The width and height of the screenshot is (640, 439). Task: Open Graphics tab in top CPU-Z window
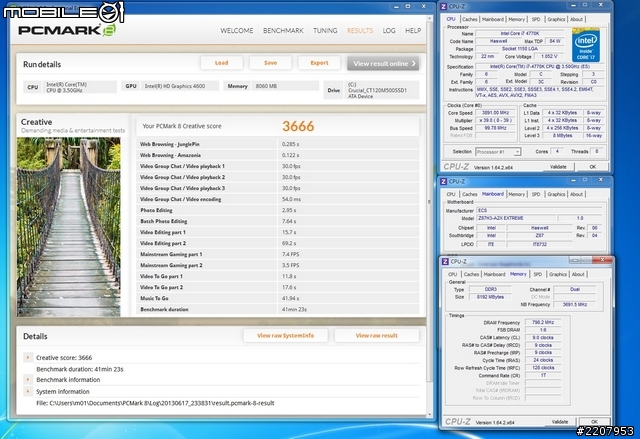556,19
